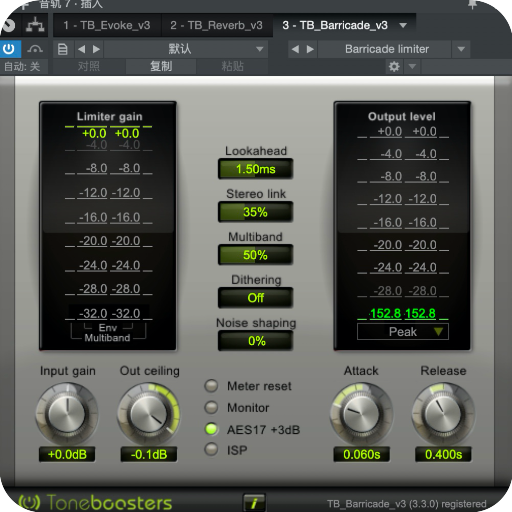Click the Noise shaping 0% slider
This screenshot has width=512, height=512.
click(256, 341)
